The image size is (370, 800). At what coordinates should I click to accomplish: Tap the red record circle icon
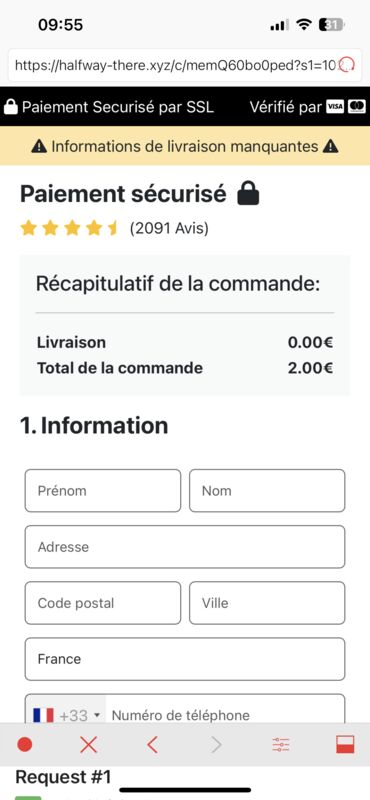pyautogui.click(x=24, y=745)
